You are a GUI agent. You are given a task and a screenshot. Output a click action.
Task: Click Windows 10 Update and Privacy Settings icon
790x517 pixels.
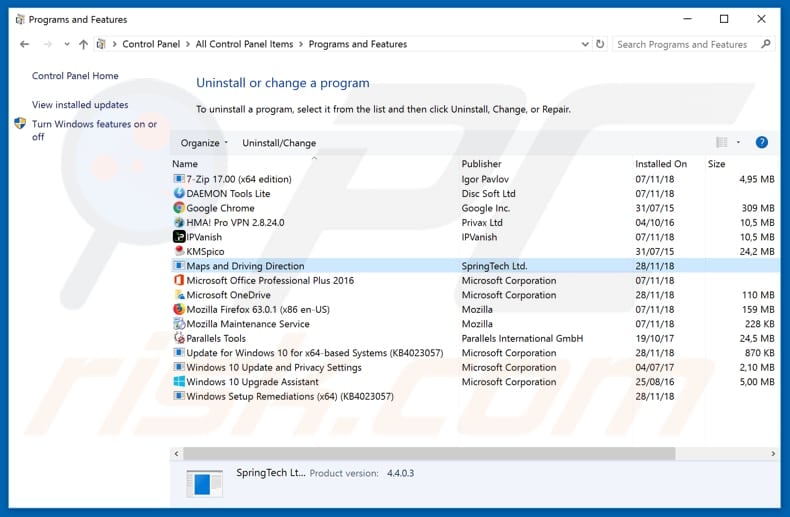pyautogui.click(x=179, y=367)
